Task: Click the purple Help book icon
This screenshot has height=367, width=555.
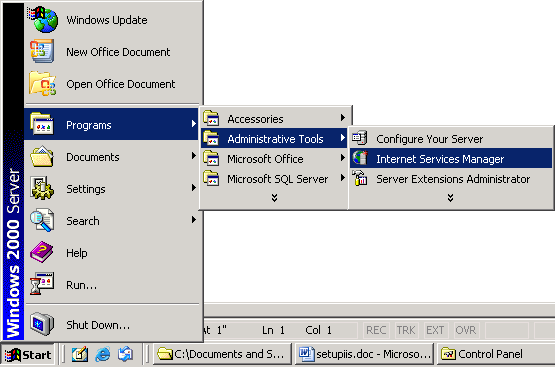Action: point(42,252)
